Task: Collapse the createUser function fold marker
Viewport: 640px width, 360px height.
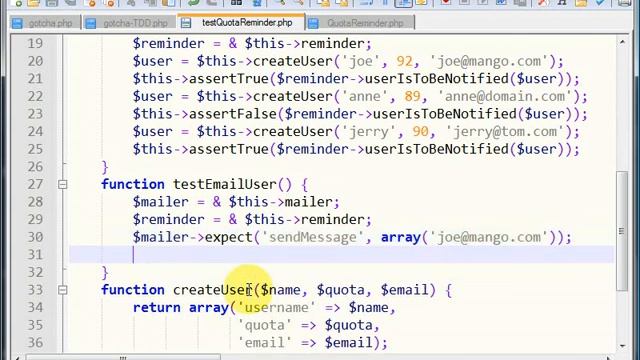Action: click(x=62, y=290)
